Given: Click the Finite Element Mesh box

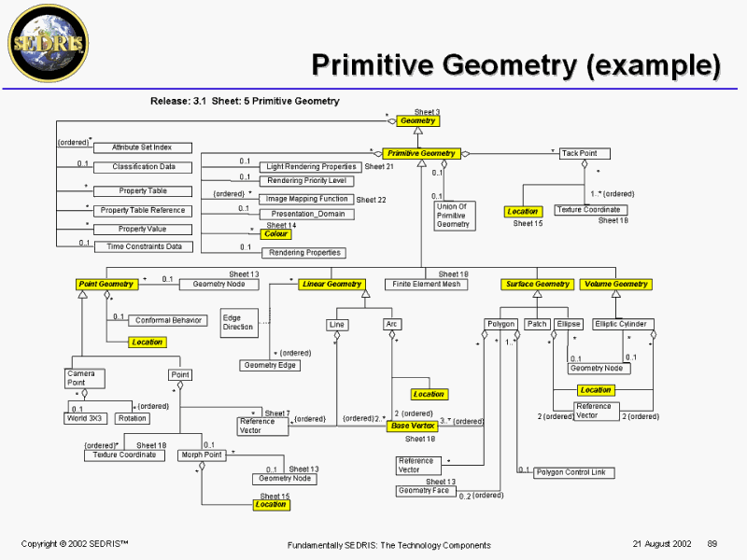Looking at the screenshot, I should click(x=426, y=284).
